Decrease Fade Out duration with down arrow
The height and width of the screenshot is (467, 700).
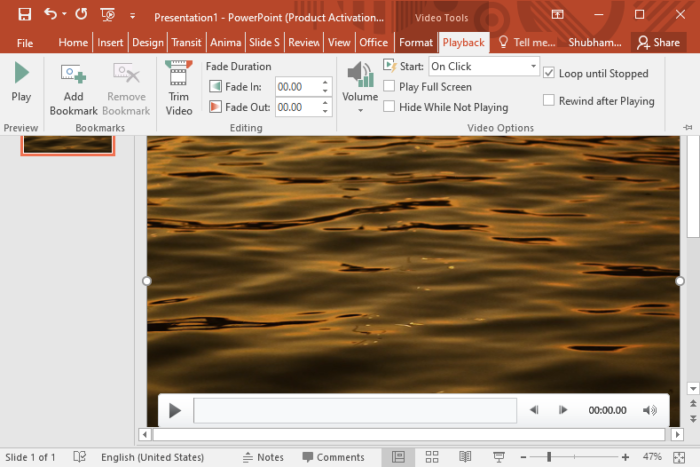tap(325, 112)
